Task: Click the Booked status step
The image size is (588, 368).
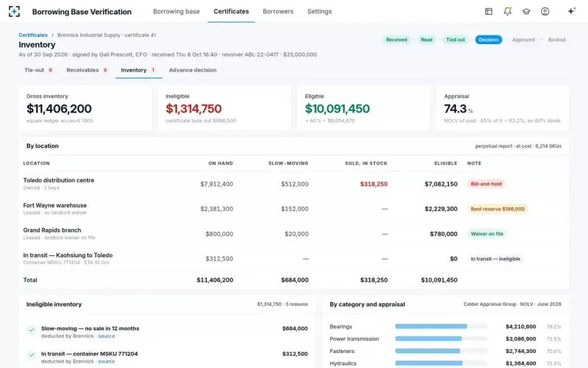Action: point(557,40)
